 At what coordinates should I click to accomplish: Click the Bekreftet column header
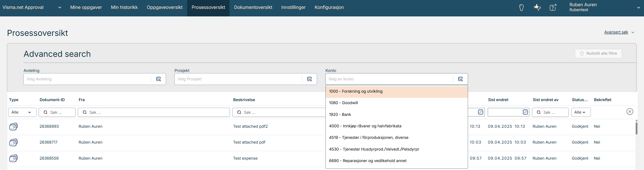pos(603,100)
